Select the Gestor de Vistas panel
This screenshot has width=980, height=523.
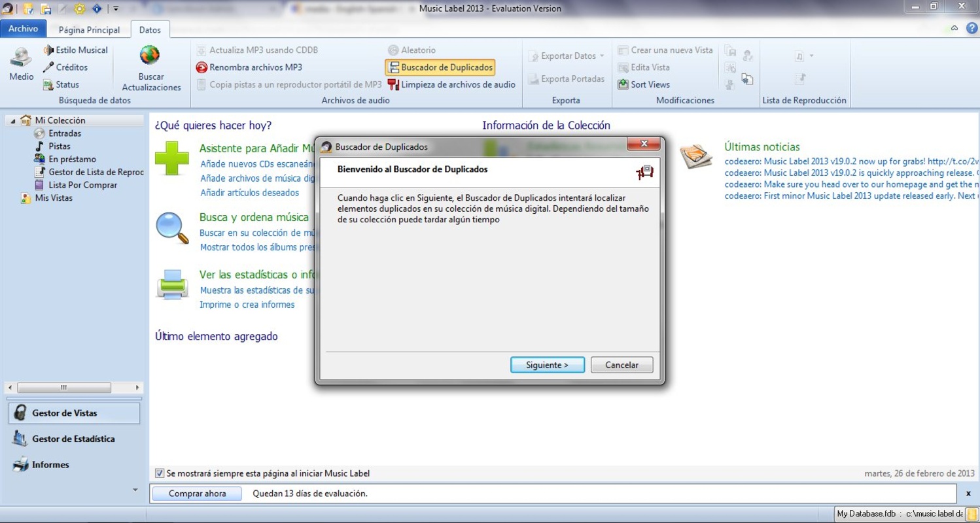pyautogui.click(x=73, y=413)
